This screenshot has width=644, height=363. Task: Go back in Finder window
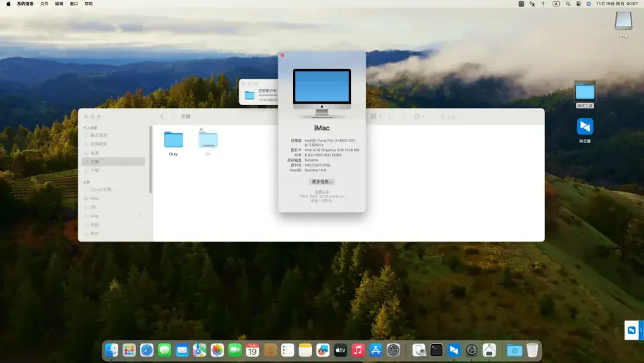[x=162, y=116]
